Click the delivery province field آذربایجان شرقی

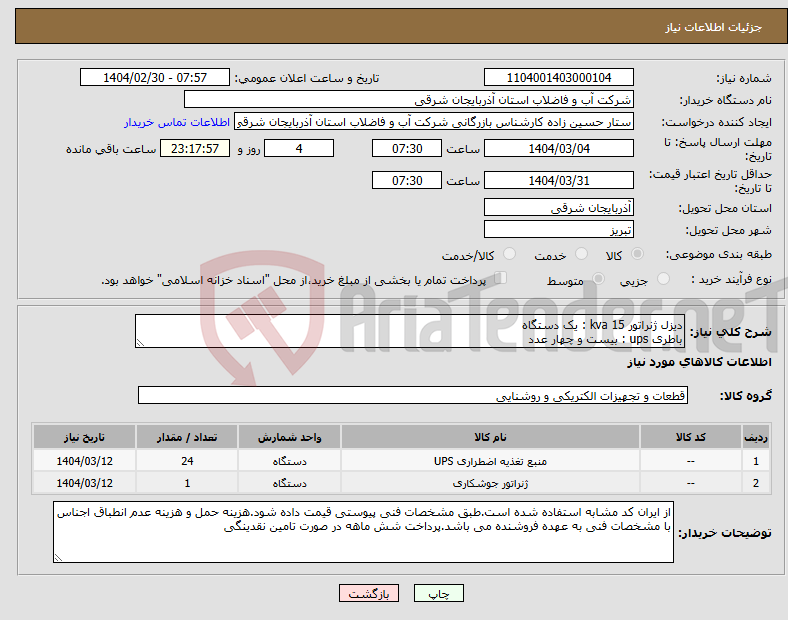pos(558,207)
